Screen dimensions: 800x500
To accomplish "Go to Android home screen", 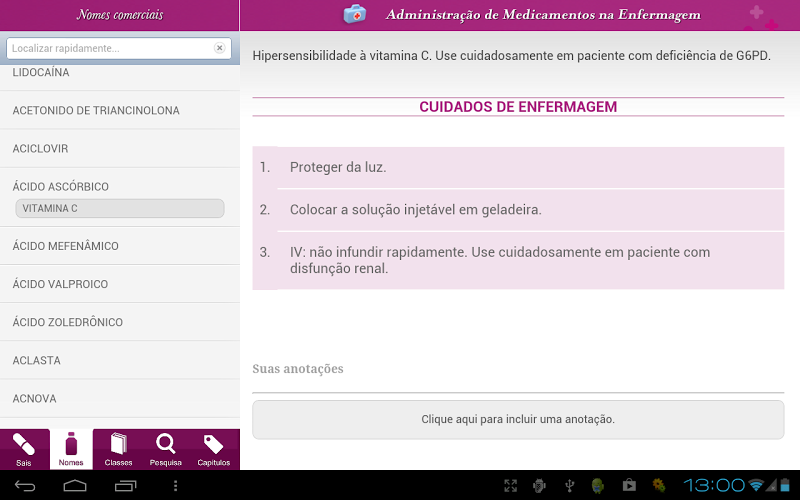I will [75, 485].
